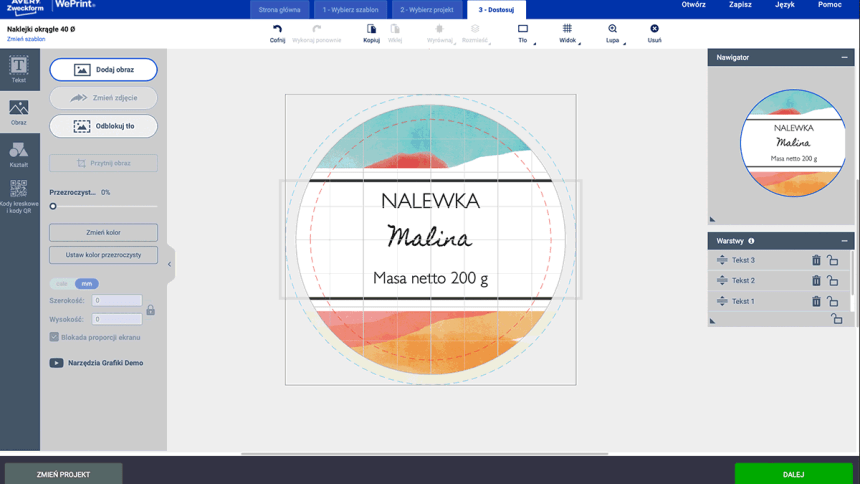The image size is (860, 484).
Task: Go to 2 - Wybierz projekt tab
Action: pos(427,10)
